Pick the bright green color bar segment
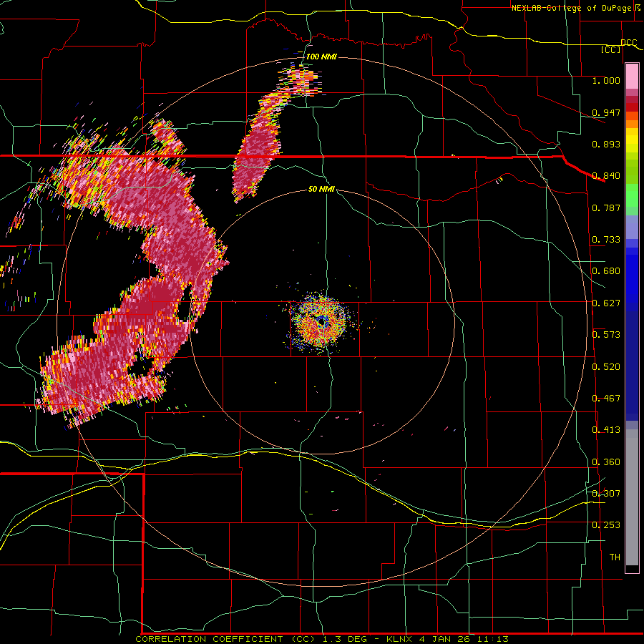The image size is (644, 644). 632,195
